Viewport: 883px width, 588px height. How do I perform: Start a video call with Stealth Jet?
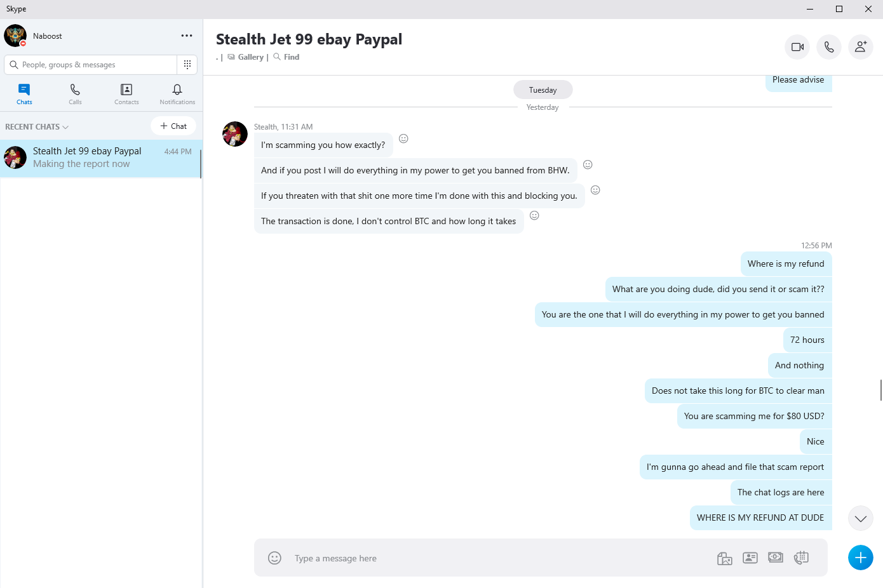[797, 47]
